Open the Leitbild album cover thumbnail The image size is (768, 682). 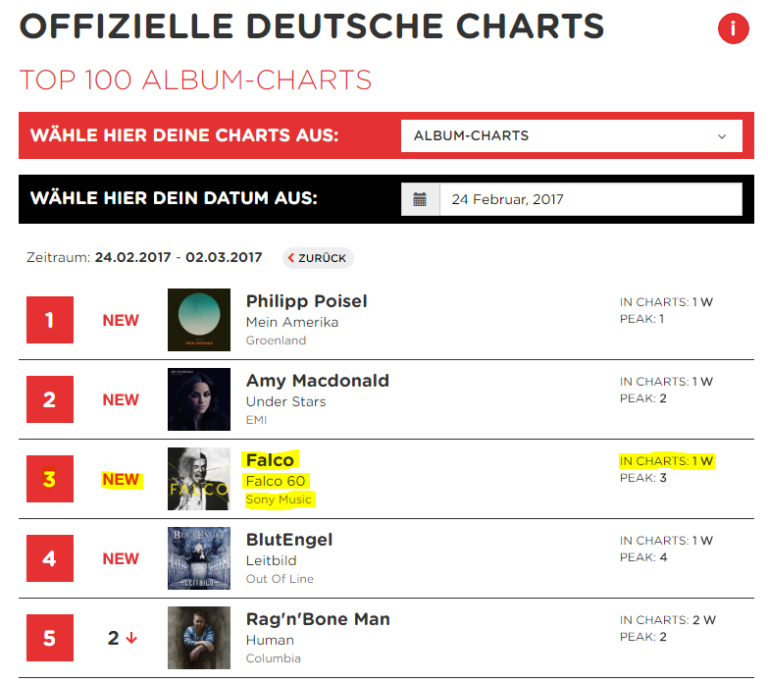pos(199,558)
